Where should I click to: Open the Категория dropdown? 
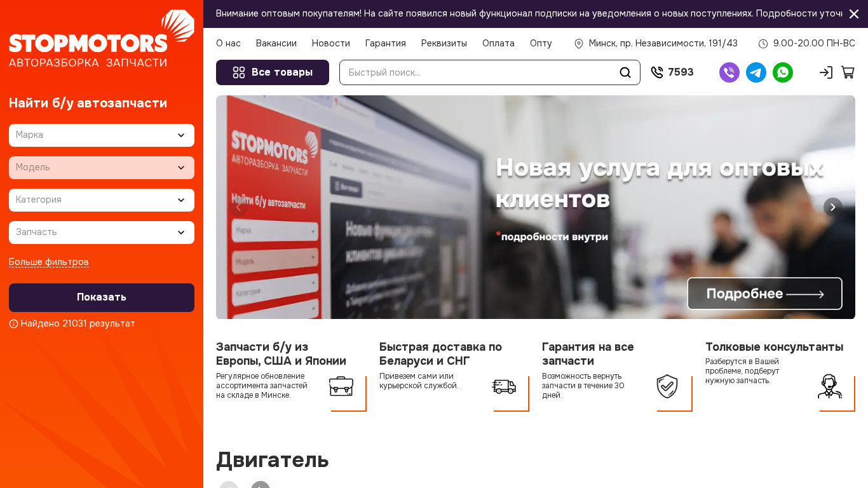(x=102, y=200)
